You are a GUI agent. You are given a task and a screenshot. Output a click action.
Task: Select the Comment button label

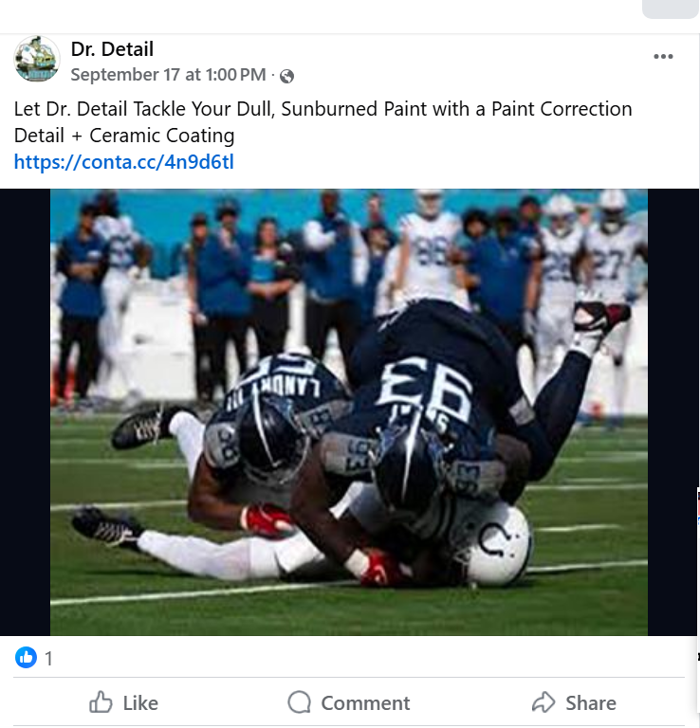click(365, 703)
